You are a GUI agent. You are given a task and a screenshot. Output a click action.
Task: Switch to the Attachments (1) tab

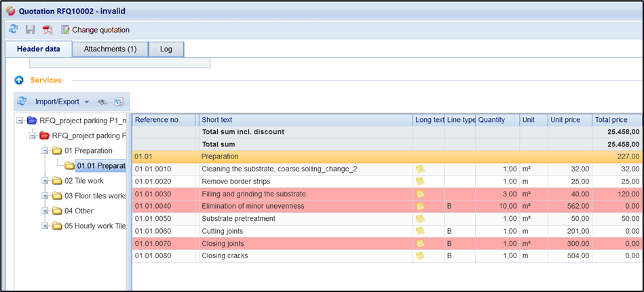coord(110,49)
